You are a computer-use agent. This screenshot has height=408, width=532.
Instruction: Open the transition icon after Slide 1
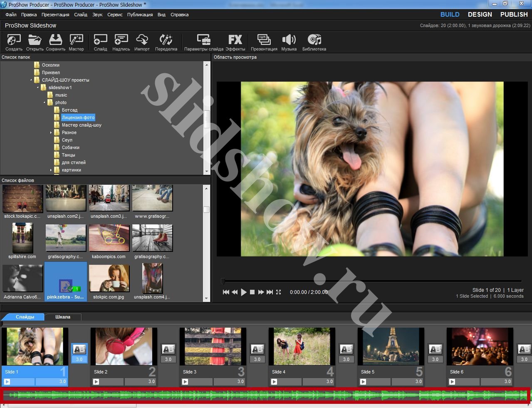pos(79,349)
